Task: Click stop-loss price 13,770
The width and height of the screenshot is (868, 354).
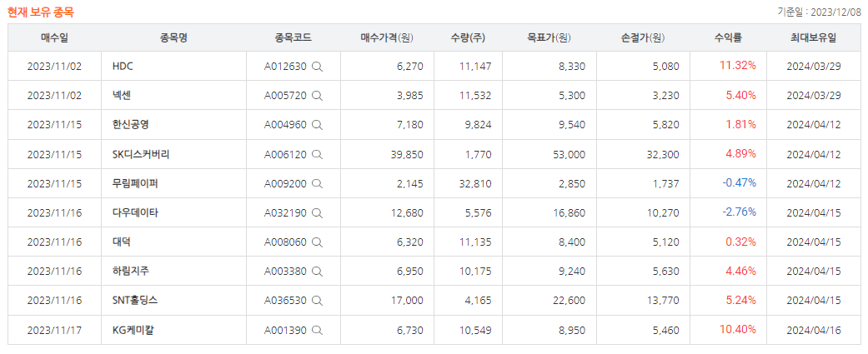Action: tap(663, 301)
